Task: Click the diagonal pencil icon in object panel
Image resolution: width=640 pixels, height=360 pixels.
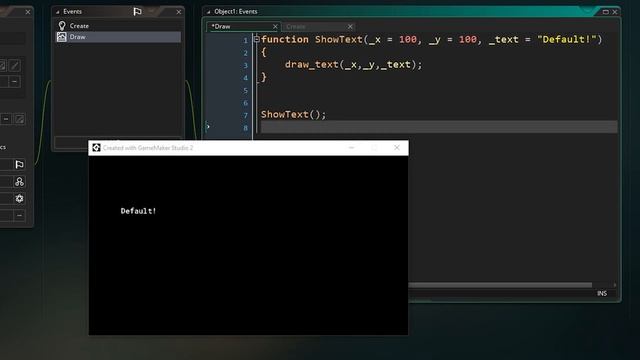Action: 15,65
